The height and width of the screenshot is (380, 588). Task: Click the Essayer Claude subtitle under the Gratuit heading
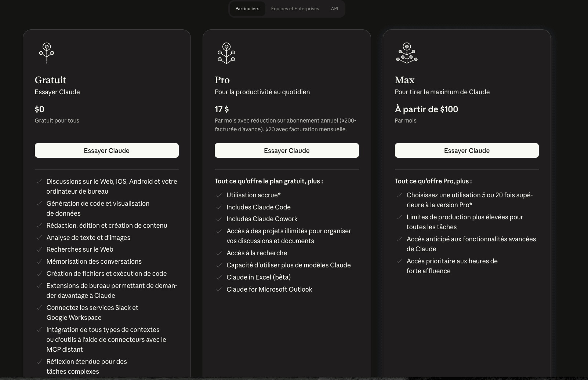(x=57, y=92)
